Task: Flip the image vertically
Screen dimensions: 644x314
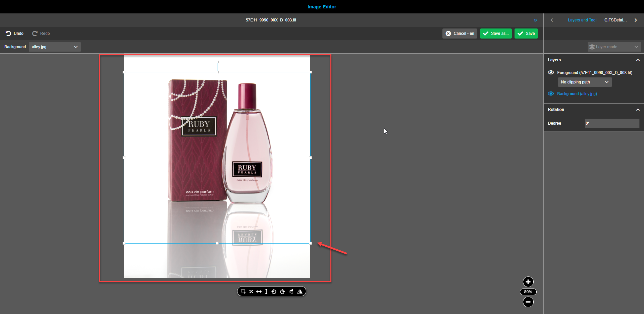Action: click(291, 291)
